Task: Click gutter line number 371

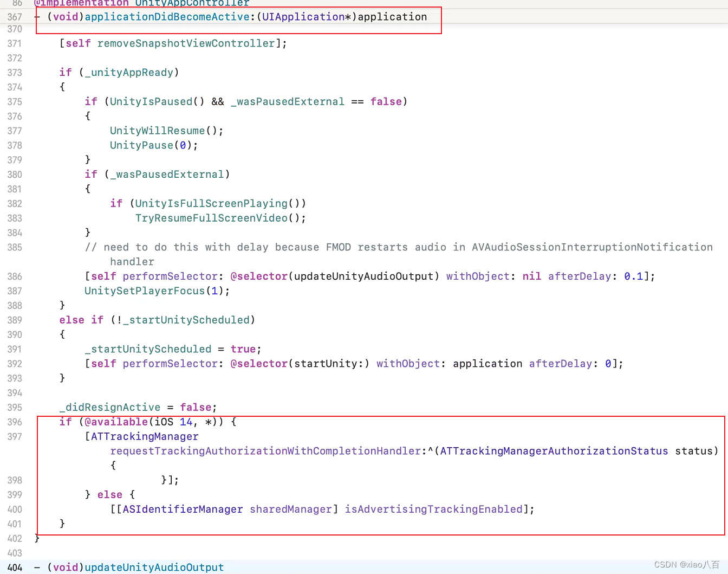Action: (15, 43)
